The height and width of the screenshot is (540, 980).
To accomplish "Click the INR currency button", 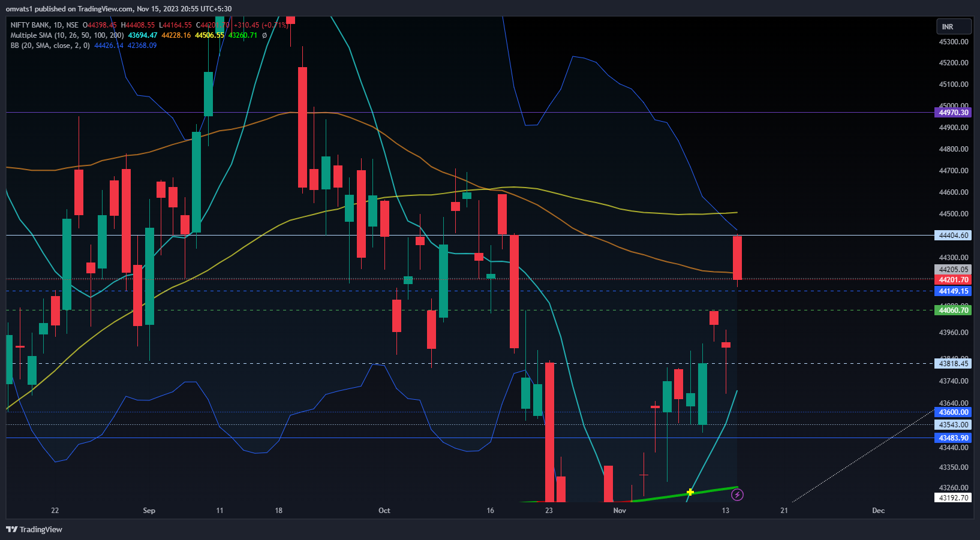I will (954, 26).
